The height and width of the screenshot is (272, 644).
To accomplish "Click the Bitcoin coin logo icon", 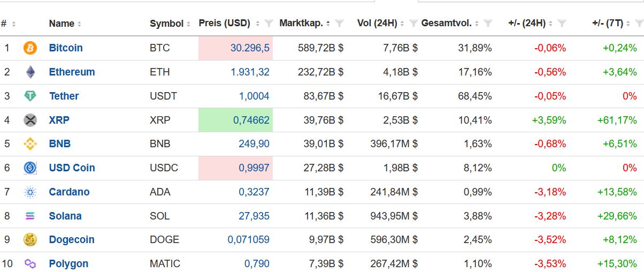I will click(30, 48).
